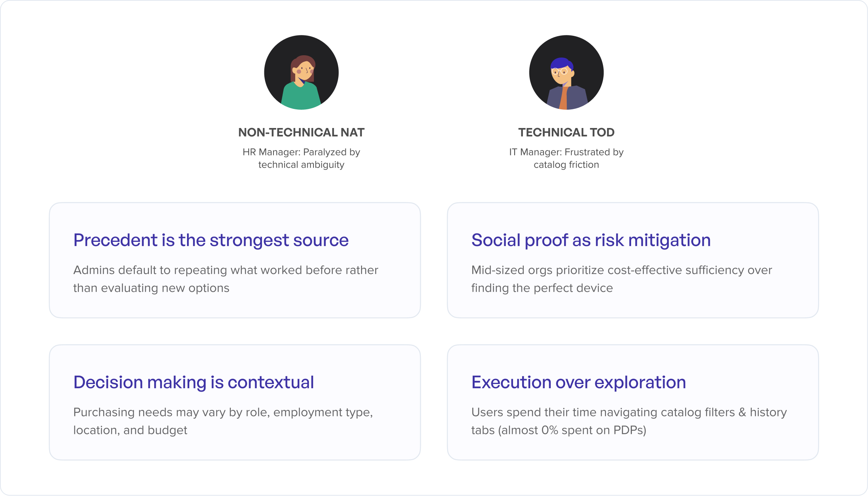Click IT Manager persona description text

(x=566, y=158)
